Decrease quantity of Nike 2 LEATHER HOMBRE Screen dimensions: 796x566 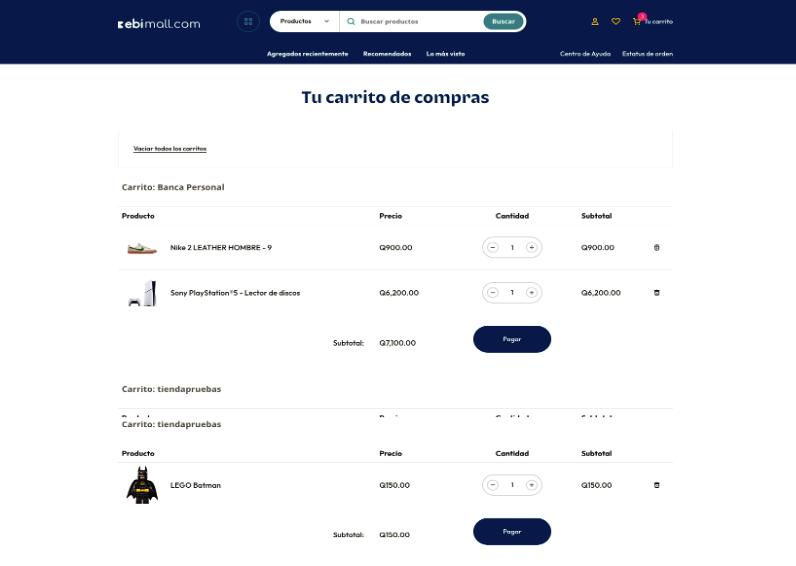(x=492, y=248)
